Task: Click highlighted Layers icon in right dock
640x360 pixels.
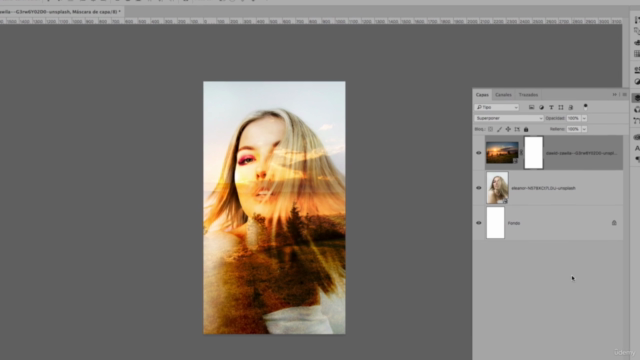Action: (636, 98)
